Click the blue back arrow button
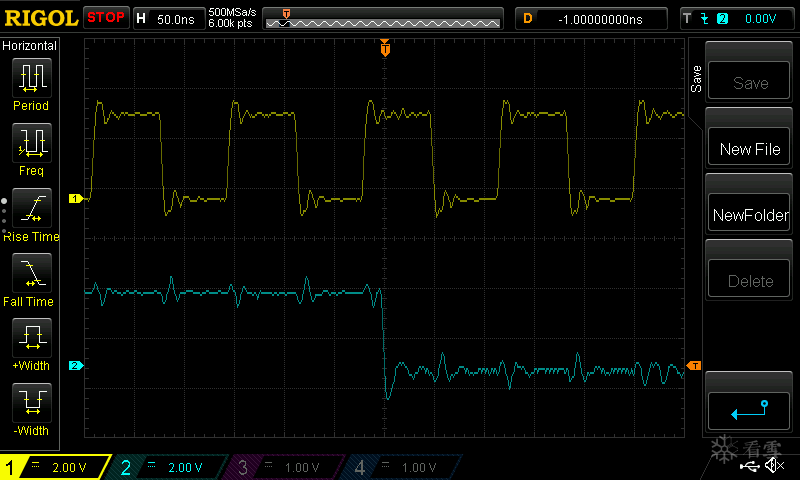 (x=749, y=411)
